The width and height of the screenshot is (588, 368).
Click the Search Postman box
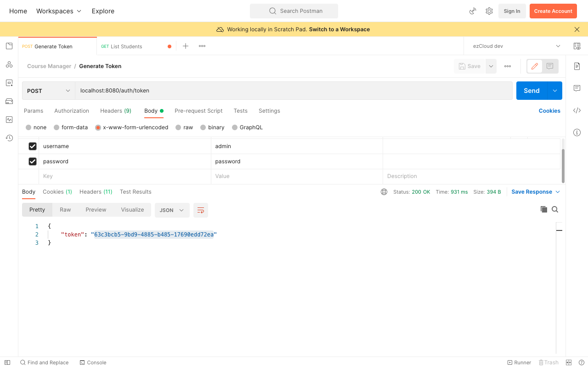(294, 11)
